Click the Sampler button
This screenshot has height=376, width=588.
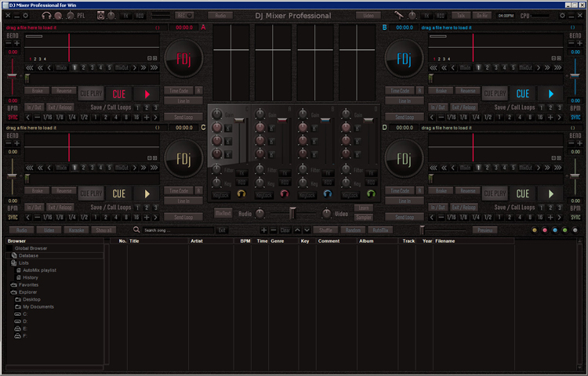tap(363, 217)
